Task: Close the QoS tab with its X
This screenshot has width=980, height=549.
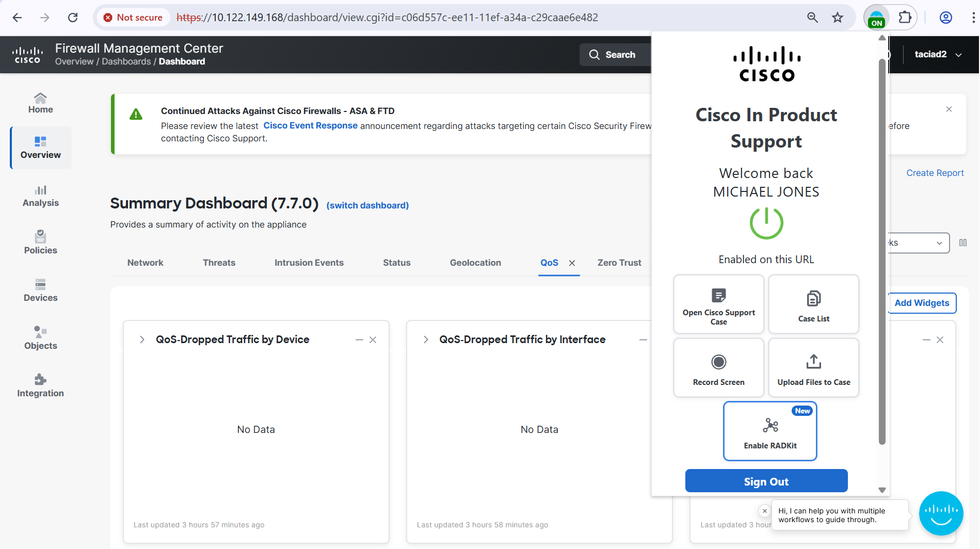Action: click(x=572, y=263)
